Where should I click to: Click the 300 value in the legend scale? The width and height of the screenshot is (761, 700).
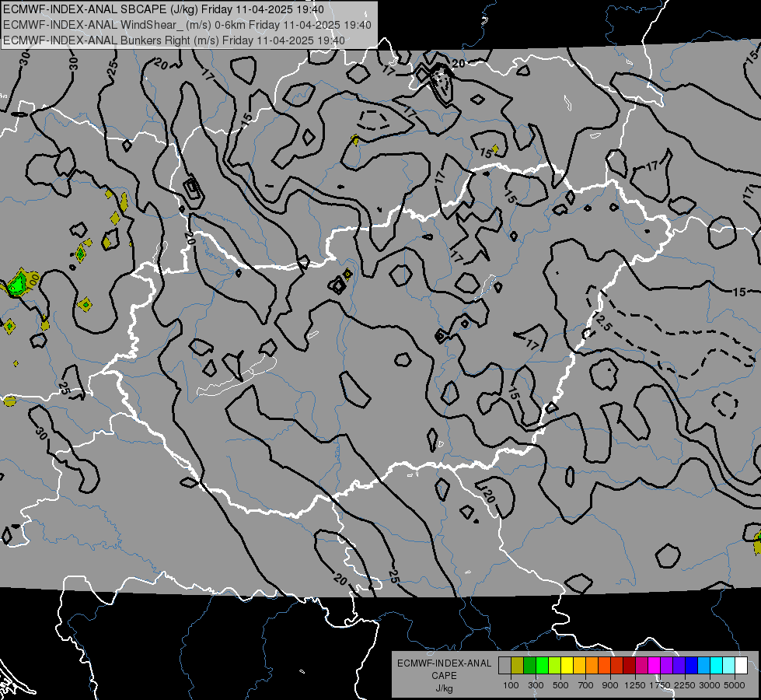click(536, 685)
